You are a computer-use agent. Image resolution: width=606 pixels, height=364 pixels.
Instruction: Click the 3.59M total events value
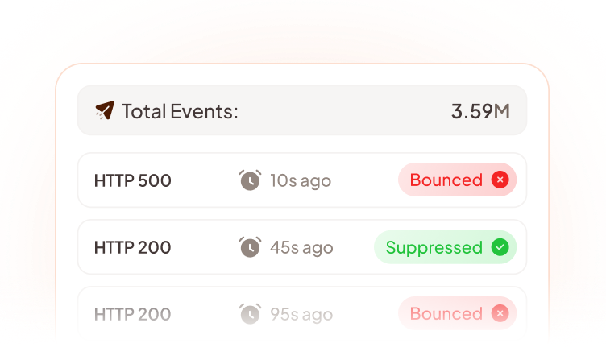point(480,111)
